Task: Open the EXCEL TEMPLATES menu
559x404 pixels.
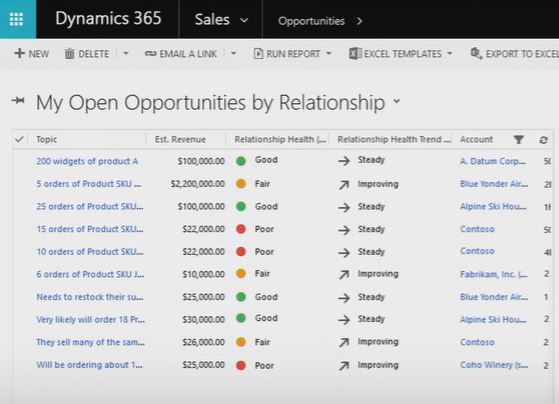Action: tap(401, 54)
